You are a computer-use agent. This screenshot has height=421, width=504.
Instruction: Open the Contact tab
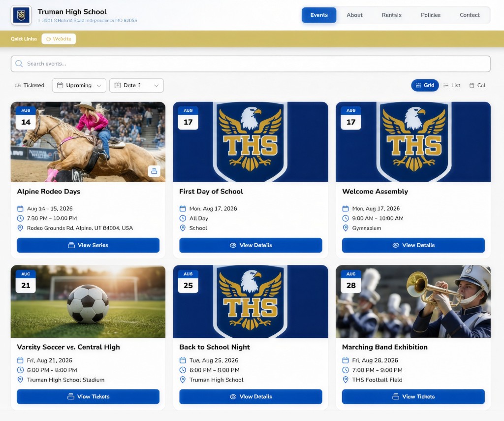tap(470, 15)
